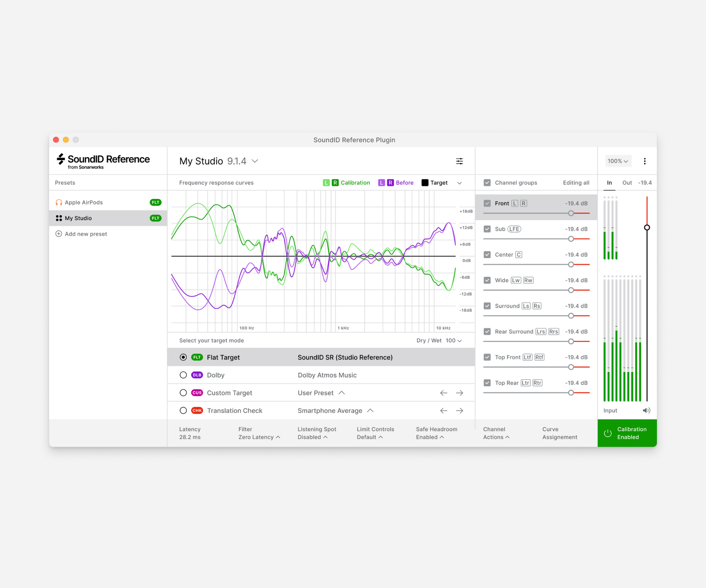Viewport: 706px width, 588px height.
Task: Uncheck the Sub LFE channel group
Action: tap(487, 228)
